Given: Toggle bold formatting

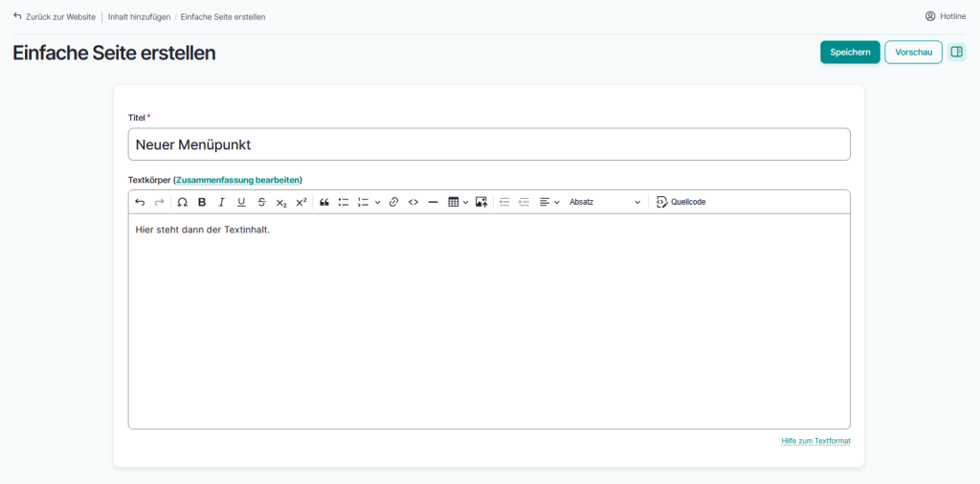Looking at the screenshot, I should pos(202,202).
